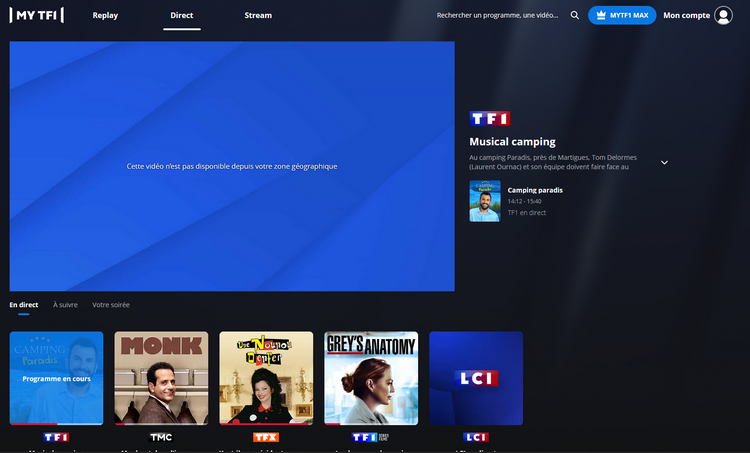
Task: Click the 'TF1 en direct' label
Action: [527, 213]
